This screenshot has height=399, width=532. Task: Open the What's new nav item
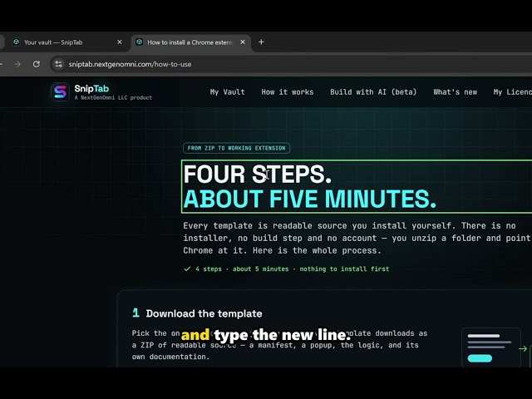point(455,92)
